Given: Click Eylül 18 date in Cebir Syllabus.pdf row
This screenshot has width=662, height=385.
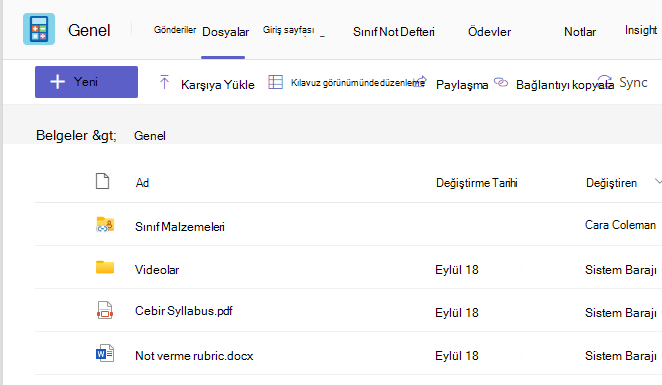Looking at the screenshot, I should tap(457, 313).
